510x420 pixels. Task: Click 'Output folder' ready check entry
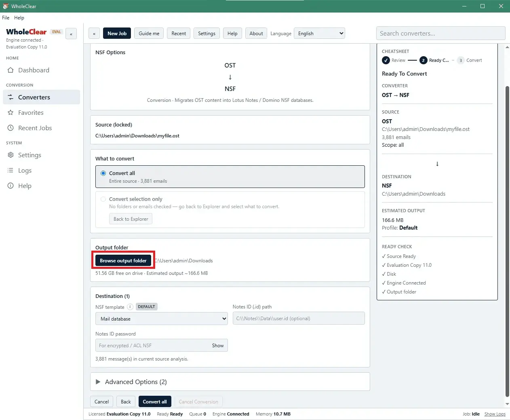pos(399,292)
